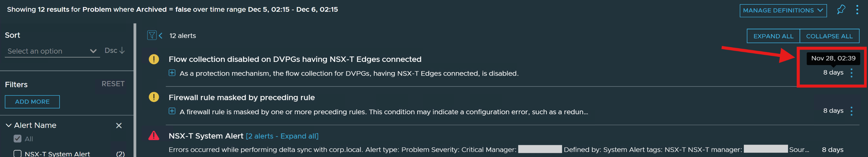
Task: Open the top-right vertical dots menu
Action: click(857, 10)
